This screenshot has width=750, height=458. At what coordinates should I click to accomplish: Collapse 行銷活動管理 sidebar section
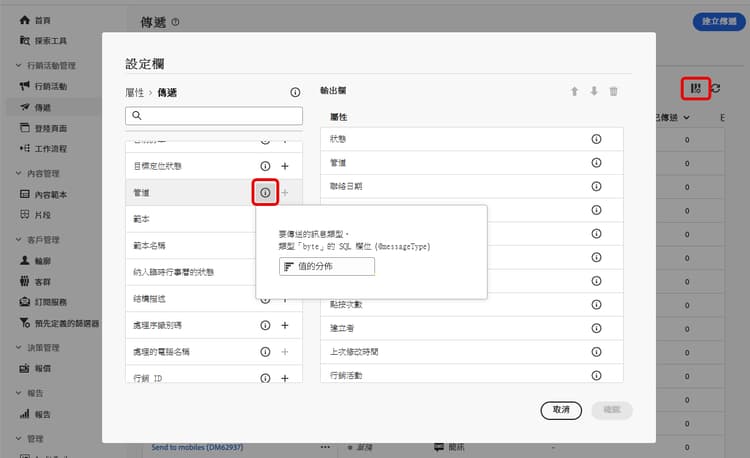(x=19, y=65)
